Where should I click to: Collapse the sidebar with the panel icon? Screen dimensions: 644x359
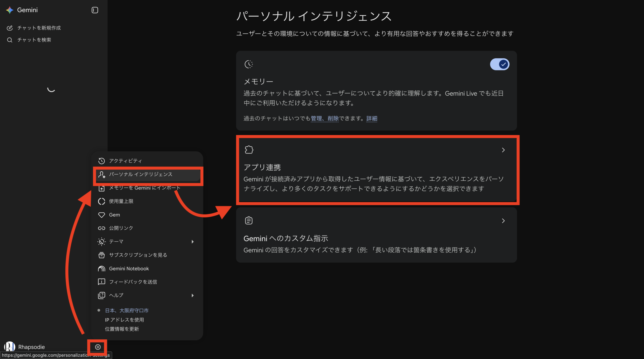click(x=95, y=10)
